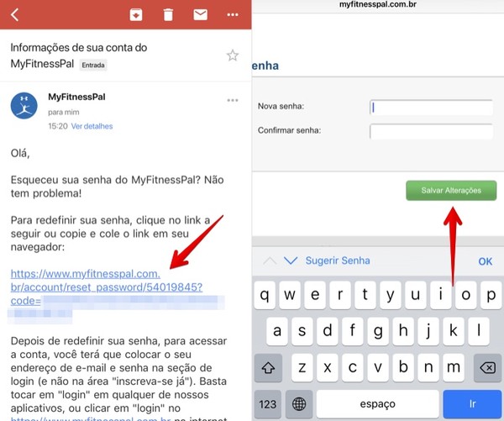Tap the r key
Screen dimensions: 504x421
click(340, 295)
